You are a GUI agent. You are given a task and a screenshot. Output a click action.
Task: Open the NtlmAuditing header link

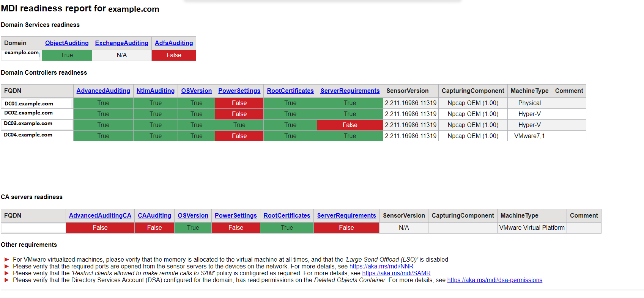pyautogui.click(x=156, y=91)
